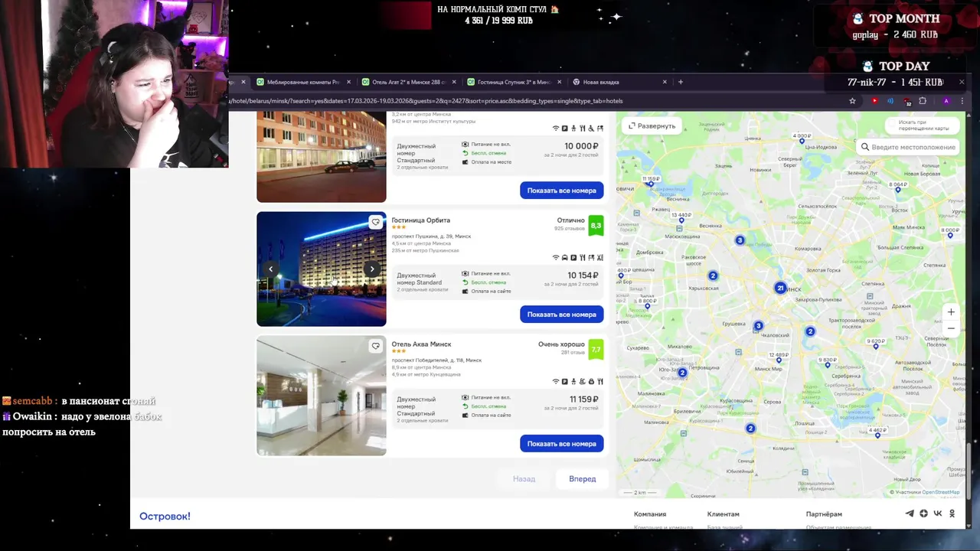980x551 pixels.
Task: Add Гостиница Орбита to favorites with heart icon
Action: click(x=375, y=222)
